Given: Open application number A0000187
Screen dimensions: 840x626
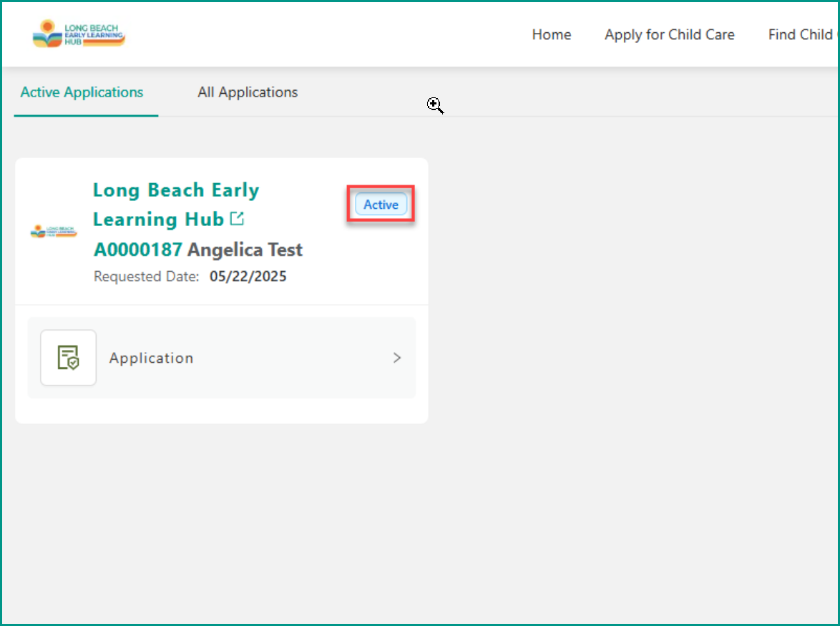Looking at the screenshot, I should [x=137, y=250].
